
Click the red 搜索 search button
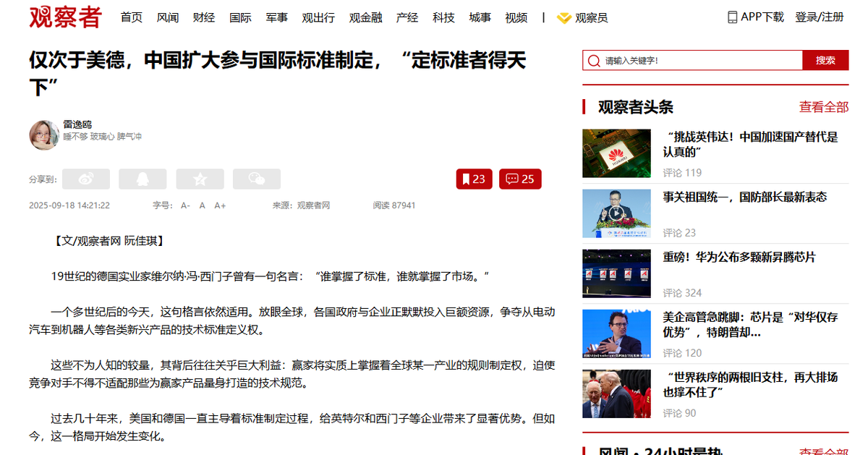click(825, 61)
